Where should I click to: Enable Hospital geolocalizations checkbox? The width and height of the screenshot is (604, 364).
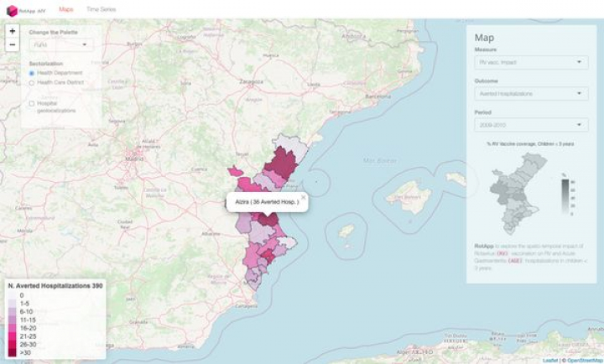coord(32,103)
